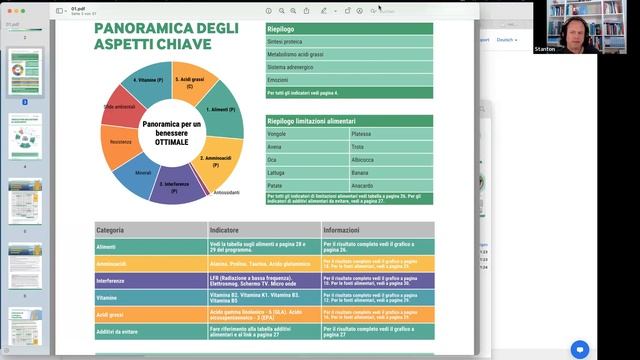Select the highlight pen tool
This screenshot has height=360, width=640.
(324, 11)
